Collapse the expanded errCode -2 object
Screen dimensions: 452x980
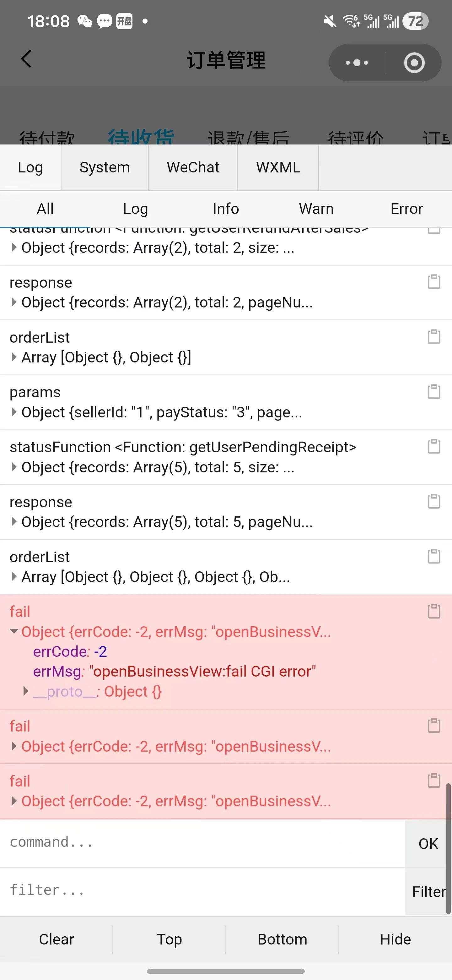pos(14,631)
